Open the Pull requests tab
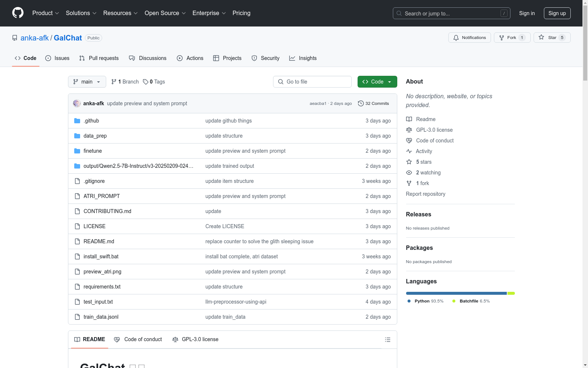 coord(99,58)
